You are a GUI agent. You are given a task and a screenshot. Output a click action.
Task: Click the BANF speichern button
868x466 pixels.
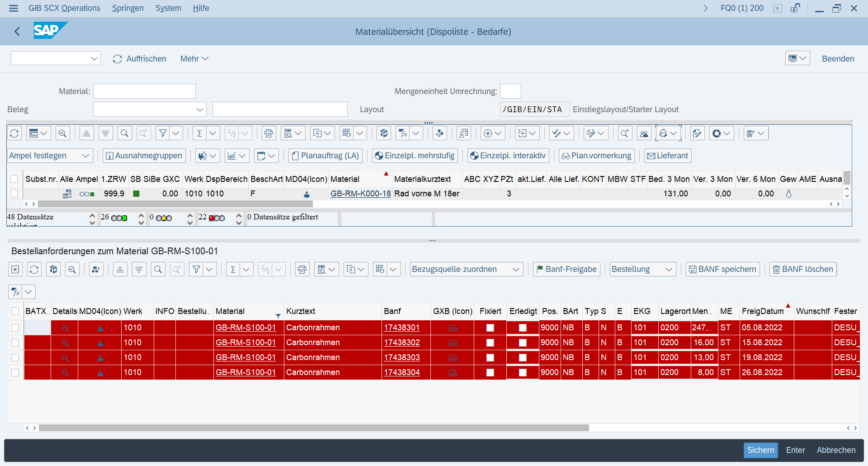[722, 270]
